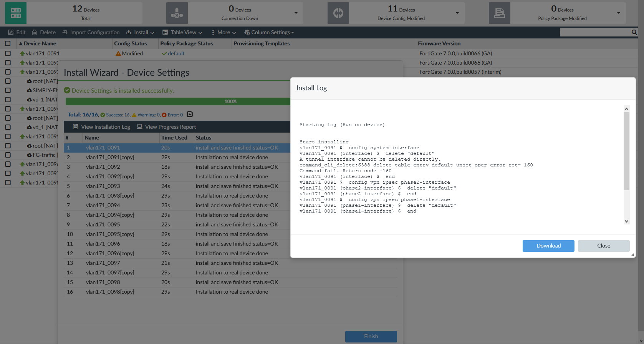Image resolution: width=644 pixels, height=344 pixels.
Task: Sort by the Firmware Version column header
Action: click(x=439, y=43)
